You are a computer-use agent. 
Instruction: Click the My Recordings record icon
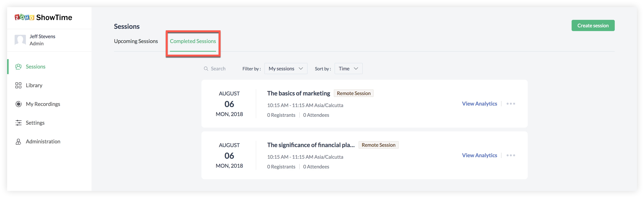(x=18, y=104)
